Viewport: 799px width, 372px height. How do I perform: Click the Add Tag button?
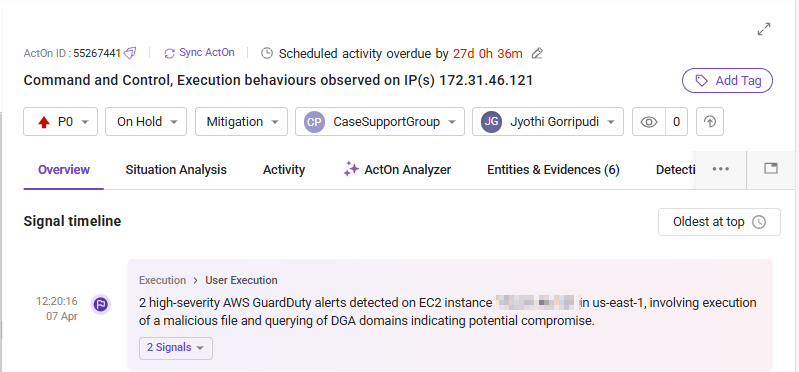[727, 81]
